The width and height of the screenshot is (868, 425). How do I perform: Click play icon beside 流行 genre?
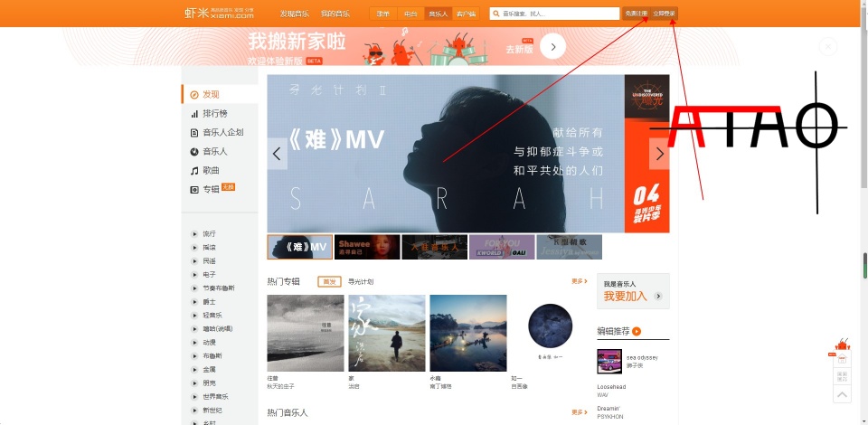(x=194, y=234)
